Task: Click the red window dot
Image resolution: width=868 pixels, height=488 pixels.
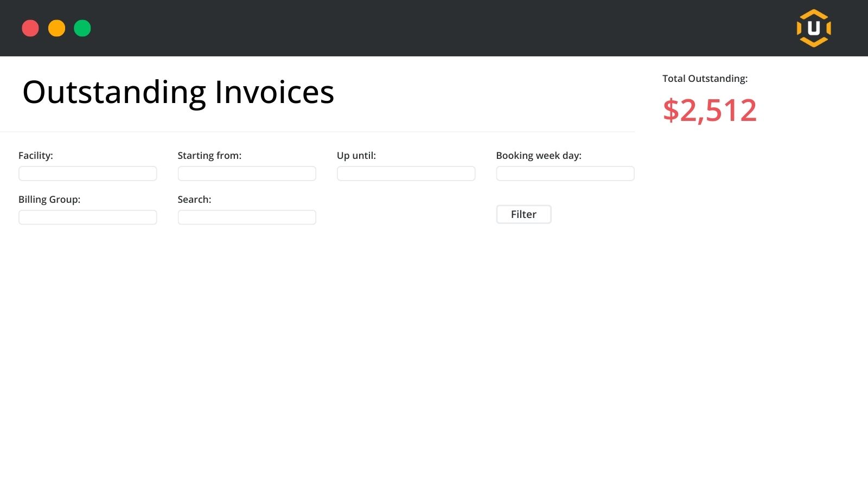Action: tap(30, 28)
